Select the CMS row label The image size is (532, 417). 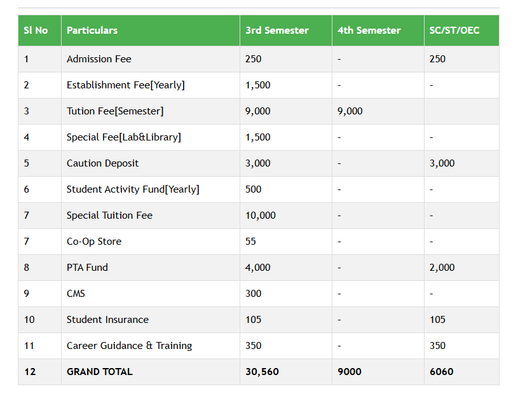pyautogui.click(x=76, y=294)
